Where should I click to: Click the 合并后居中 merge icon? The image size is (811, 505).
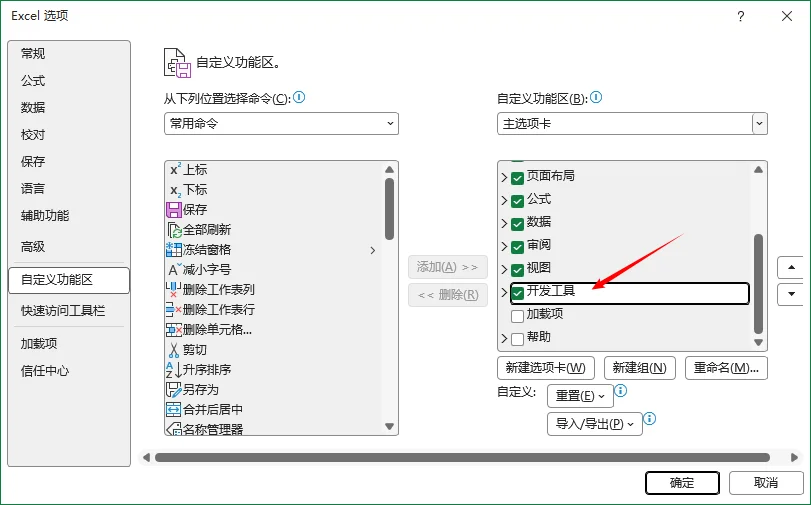(174, 410)
